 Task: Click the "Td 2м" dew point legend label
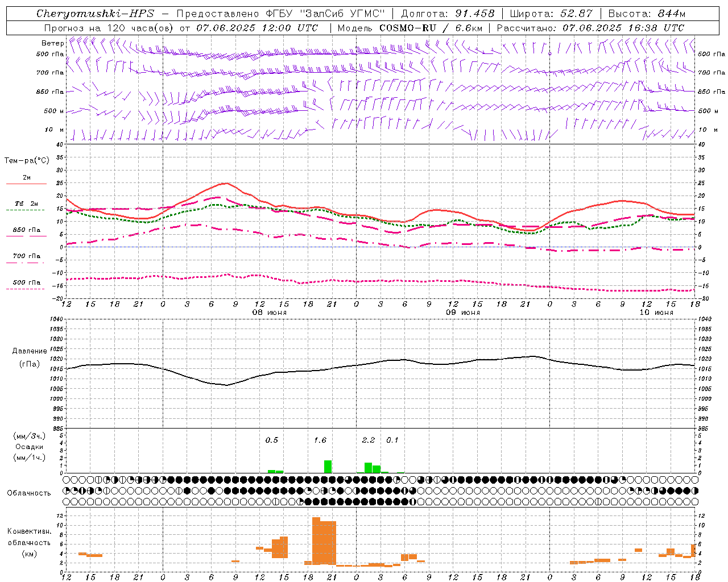(x=27, y=203)
